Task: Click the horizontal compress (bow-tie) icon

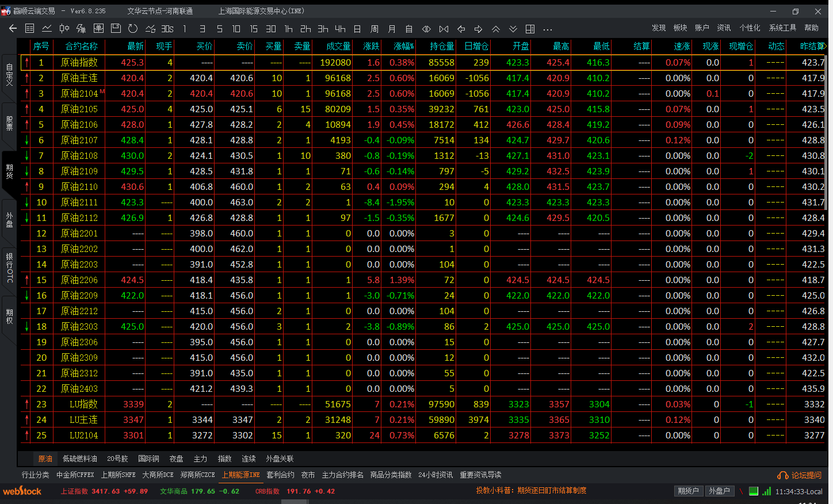Action: 444,29
